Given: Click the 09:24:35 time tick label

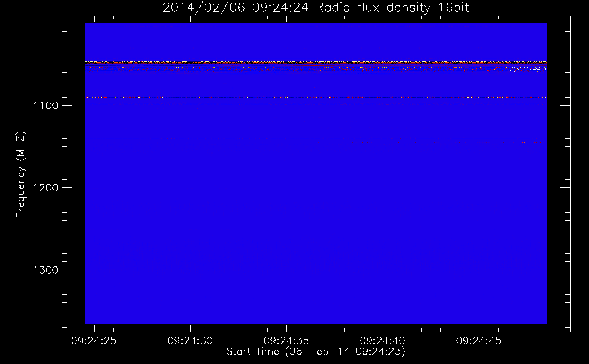Looking at the screenshot, I should tap(286, 341).
